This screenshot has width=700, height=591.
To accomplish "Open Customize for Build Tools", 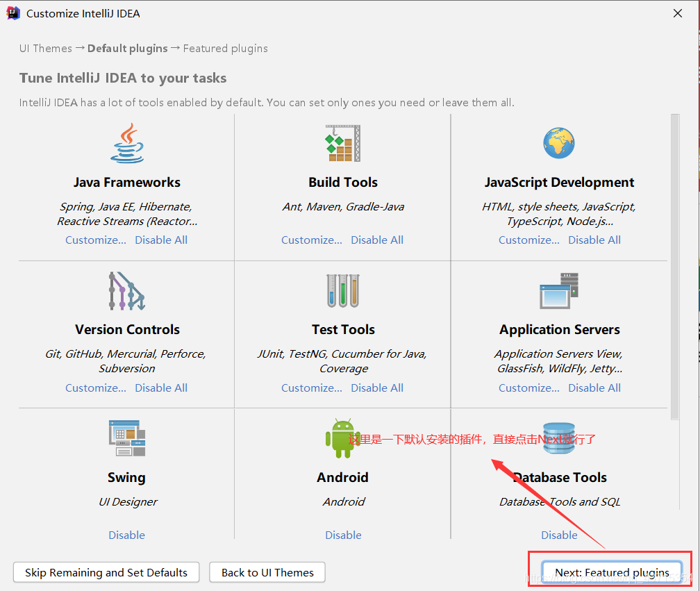I will click(312, 240).
